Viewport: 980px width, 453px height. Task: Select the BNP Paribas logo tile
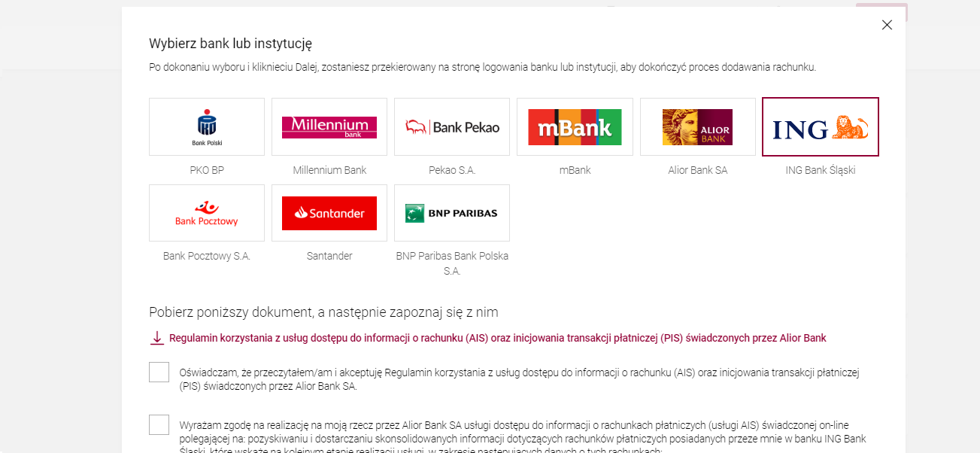pos(452,213)
